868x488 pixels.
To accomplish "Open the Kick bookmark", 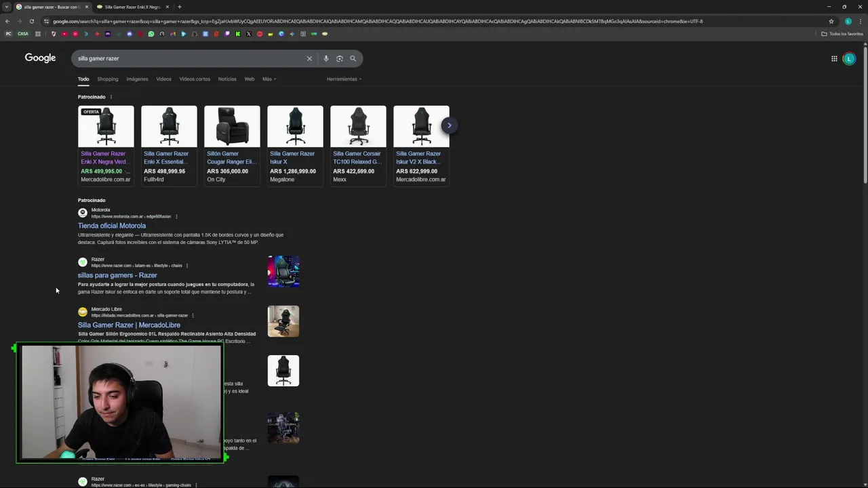I will [238, 34].
